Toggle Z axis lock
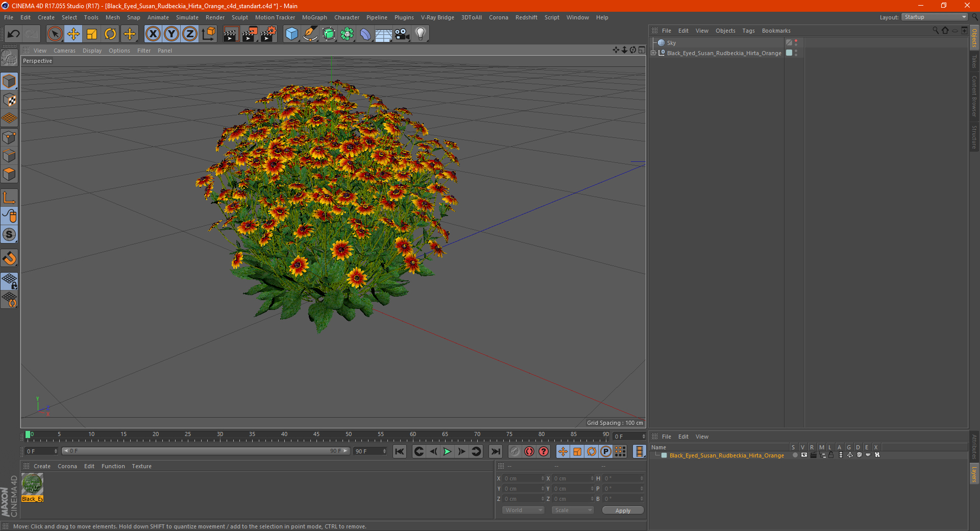The image size is (980, 531). point(190,34)
